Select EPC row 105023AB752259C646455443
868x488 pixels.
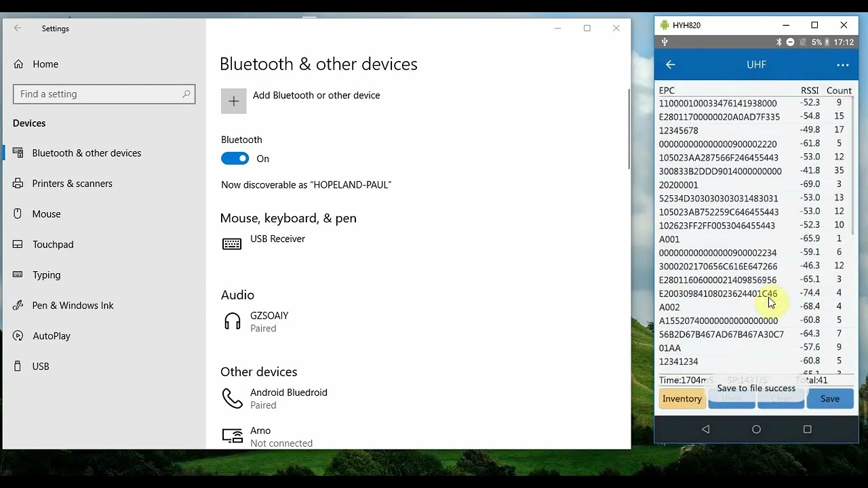tap(753, 211)
